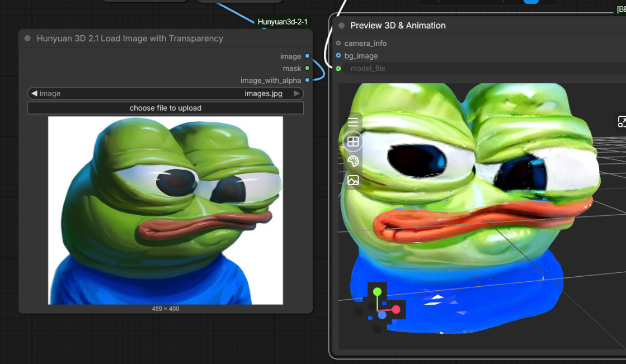Click the Hunyuan 3D 2.1 Load Image title
Image resolution: width=626 pixels, height=364 pixels.
(x=130, y=39)
